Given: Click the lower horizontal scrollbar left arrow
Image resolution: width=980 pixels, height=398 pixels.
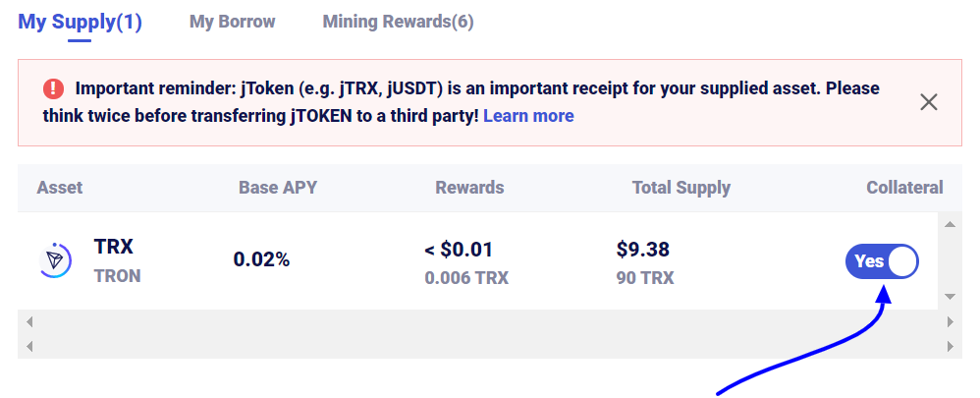Looking at the screenshot, I should tap(28, 346).
